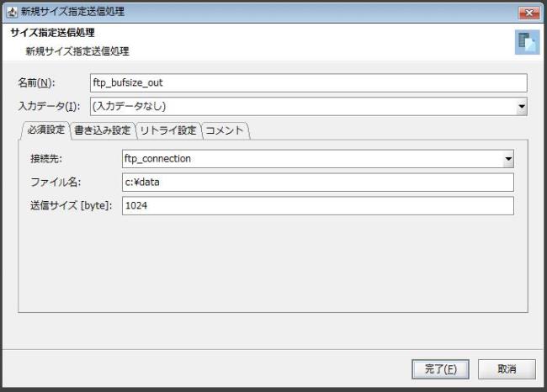Viewport: 547px width, 392px height.
Task: Click the ファイル名 field with c:¥data
Action: 317,183
